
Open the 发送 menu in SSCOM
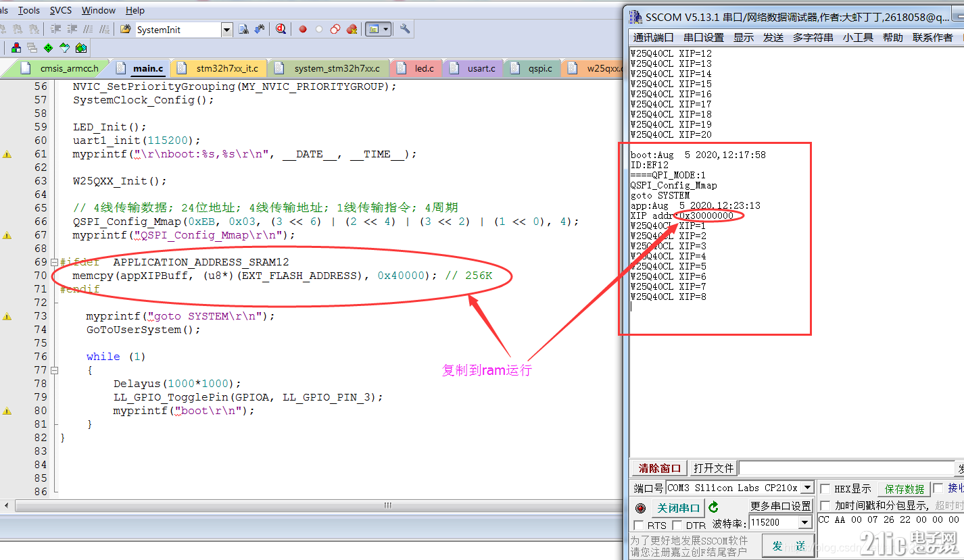point(773,37)
